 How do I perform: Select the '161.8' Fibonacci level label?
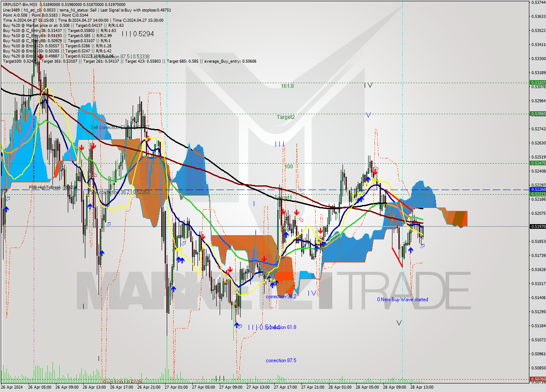tap(287, 86)
